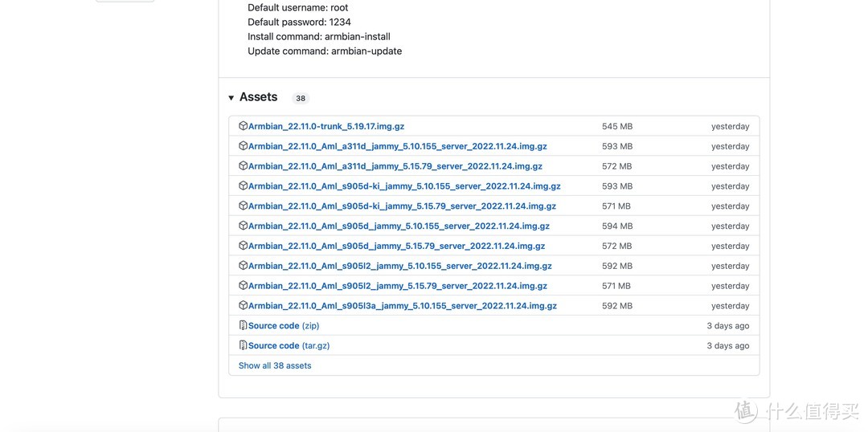Screen dimensions: 868x432
Task: Download Aml_s905l2_jammy_5.15.79 image
Action: pyautogui.click(x=398, y=285)
